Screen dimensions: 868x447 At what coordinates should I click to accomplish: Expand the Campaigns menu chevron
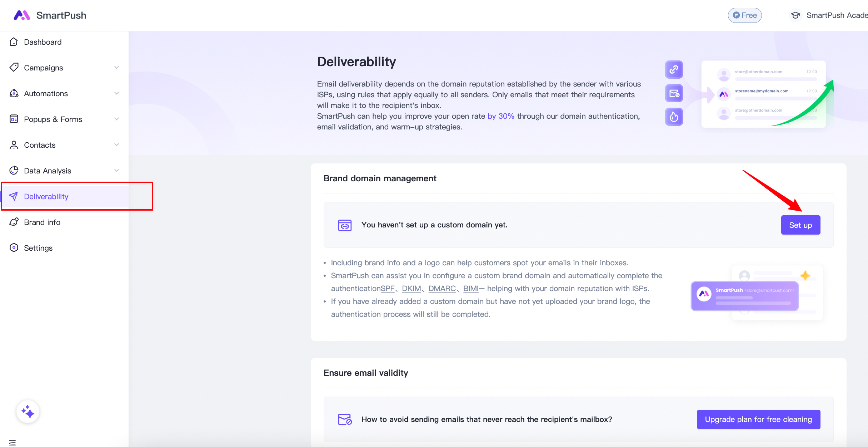(116, 68)
